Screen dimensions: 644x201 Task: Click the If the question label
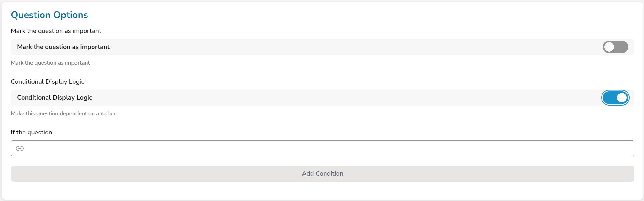tap(32, 132)
